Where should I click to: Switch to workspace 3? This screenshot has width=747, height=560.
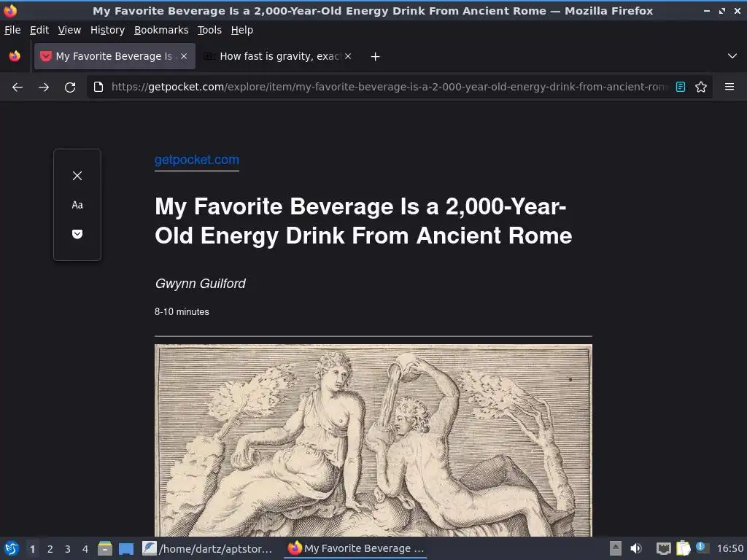tap(68, 549)
